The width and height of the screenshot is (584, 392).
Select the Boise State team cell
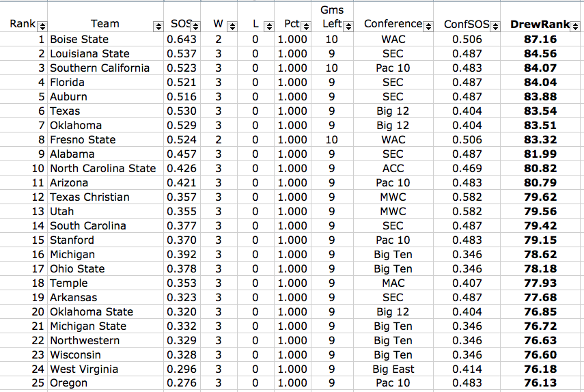tap(105, 39)
